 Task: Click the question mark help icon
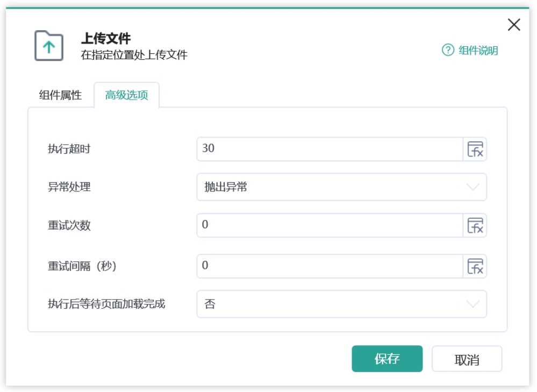click(x=448, y=50)
